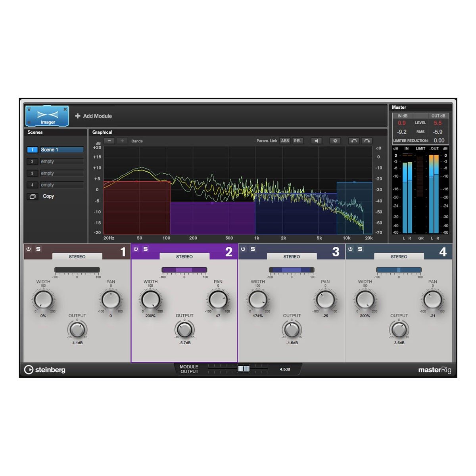Select scene slot 4 button

[33, 185]
